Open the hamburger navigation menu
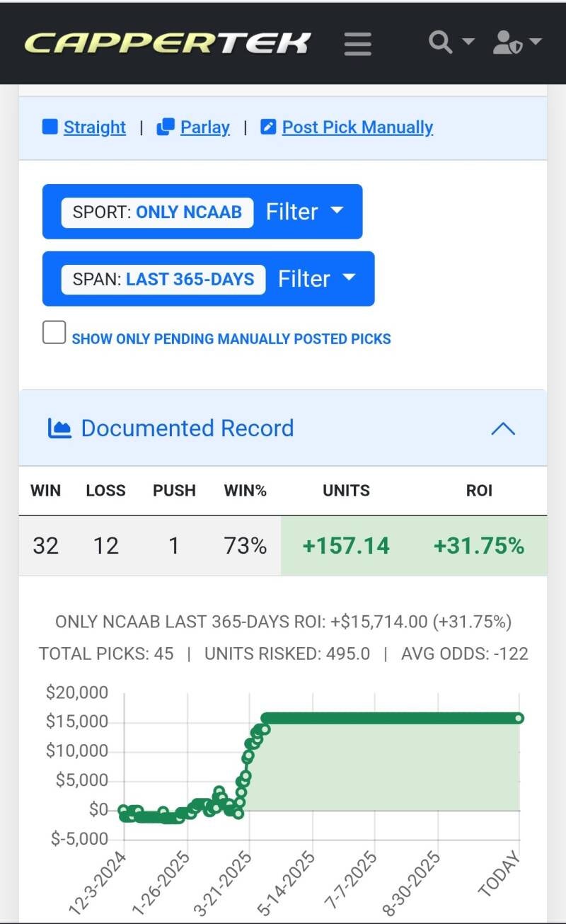This screenshot has width=566, height=924. coord(358,44)
